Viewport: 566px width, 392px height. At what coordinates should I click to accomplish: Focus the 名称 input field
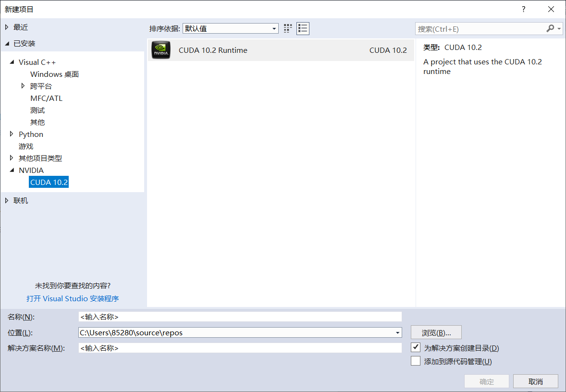click(x=240, y=317)
